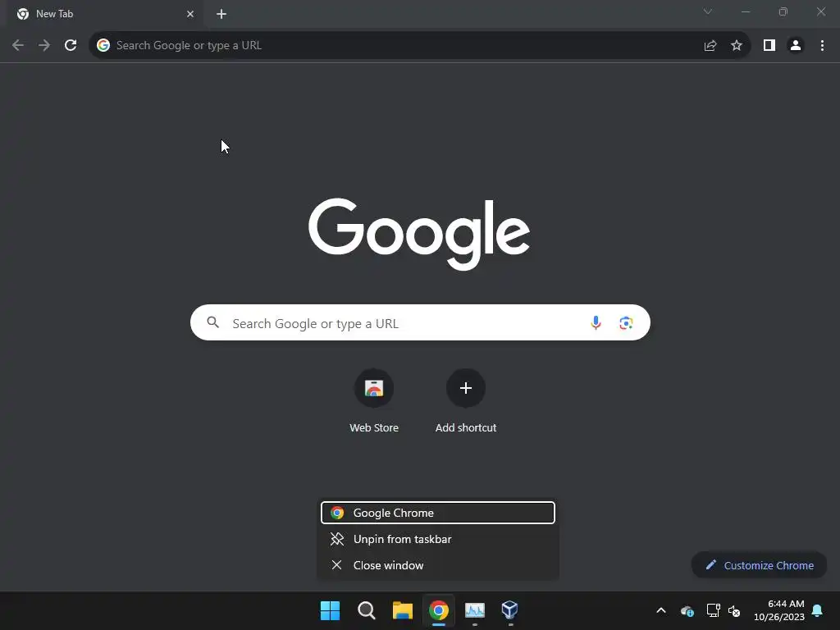This screenshot has width=840, height=630.
Task: Click Add shortcut button
Action: point(466,400)
